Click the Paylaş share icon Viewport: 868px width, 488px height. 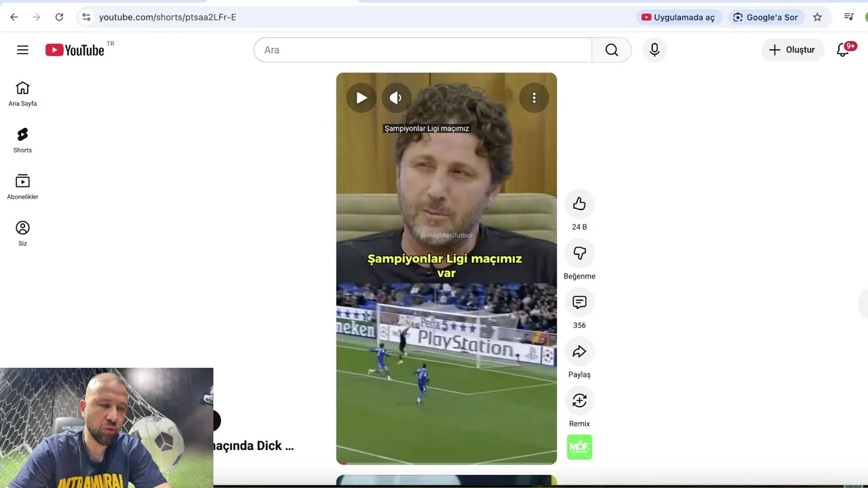(x=579, y=351)
